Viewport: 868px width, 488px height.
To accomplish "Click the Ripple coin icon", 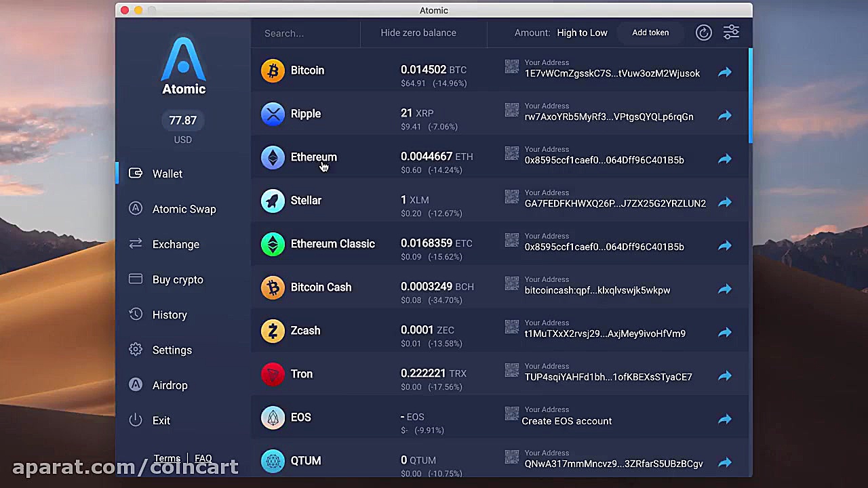I will click(273, 114).
